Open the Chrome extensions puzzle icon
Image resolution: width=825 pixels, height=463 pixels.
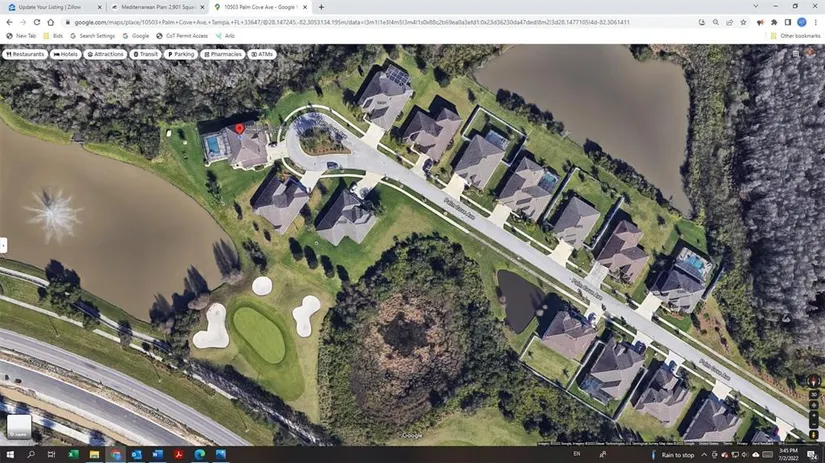[x=773, y=22]
